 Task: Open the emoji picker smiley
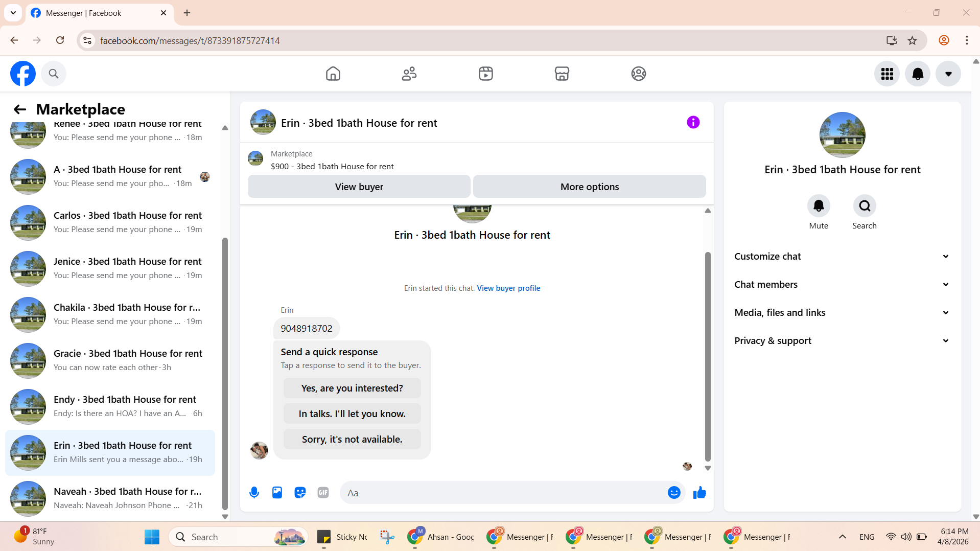(x=674, y=493)
